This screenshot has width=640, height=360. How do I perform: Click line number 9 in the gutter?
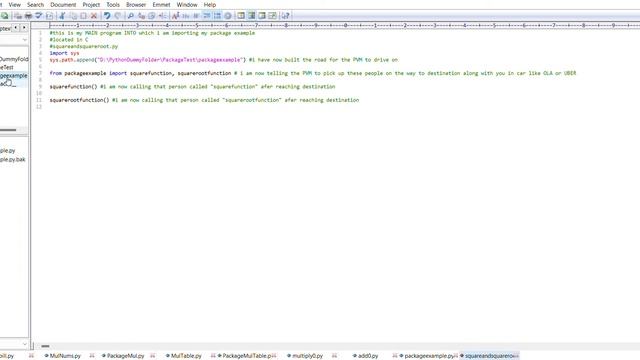(40, 87)
